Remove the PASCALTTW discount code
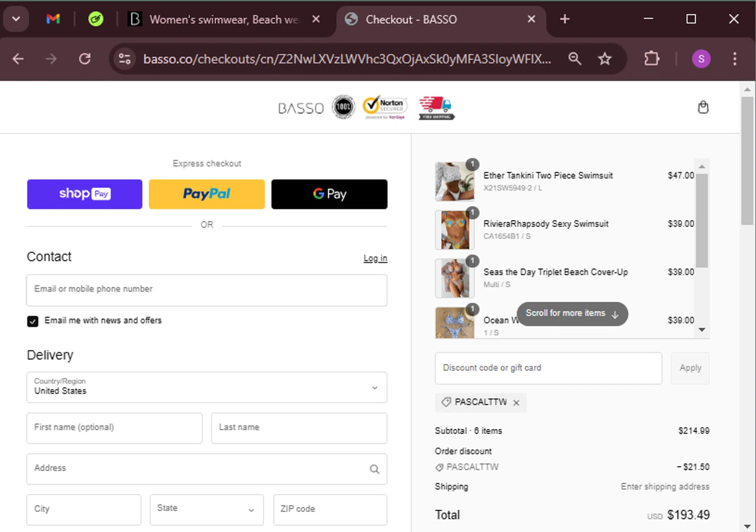 point(516,403)
